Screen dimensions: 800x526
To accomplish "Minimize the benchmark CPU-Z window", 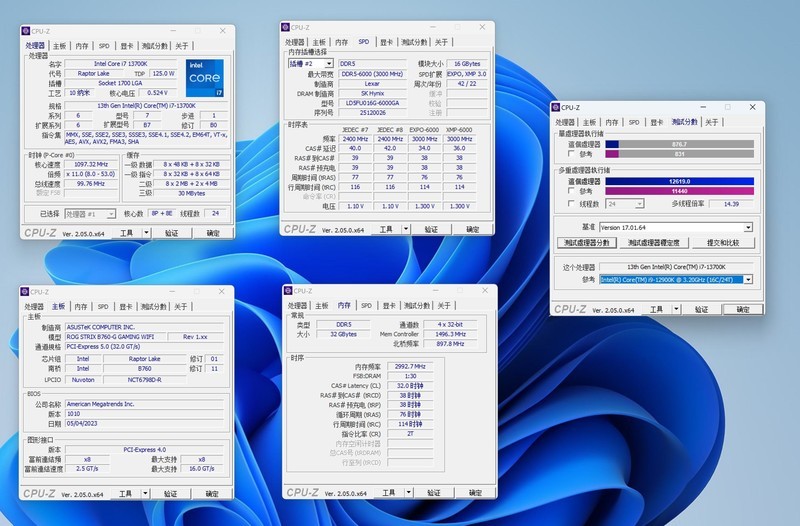I will (x=703, y=107).
